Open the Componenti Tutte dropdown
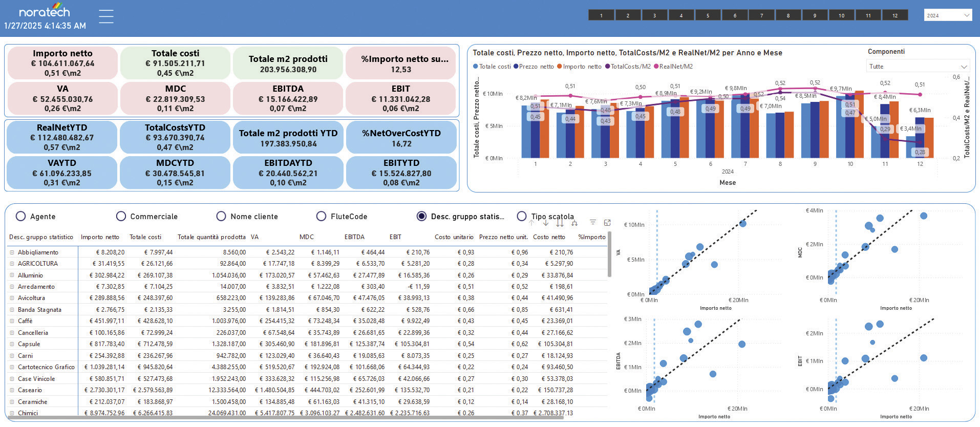Screen dimensions: 980x427 tap(918, 66)
